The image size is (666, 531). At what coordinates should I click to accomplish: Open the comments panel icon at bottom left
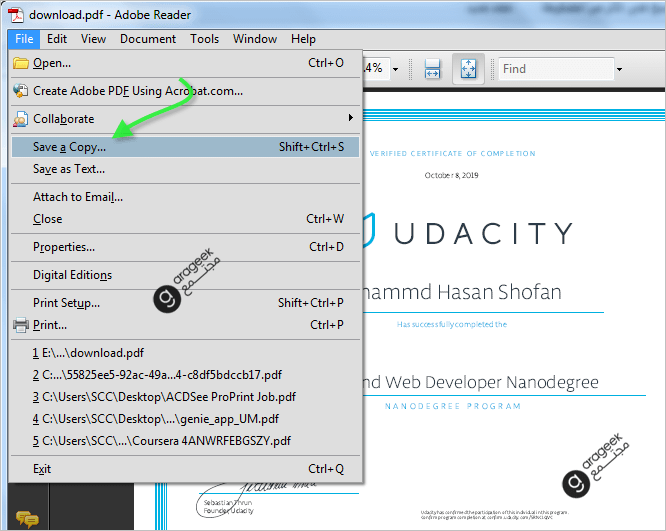click(x=27, y=518)
